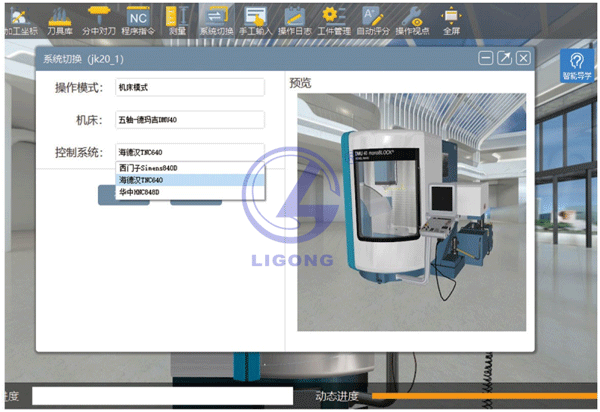Open 工件管理 workpiece management gear icon

[x=332, y=18]
